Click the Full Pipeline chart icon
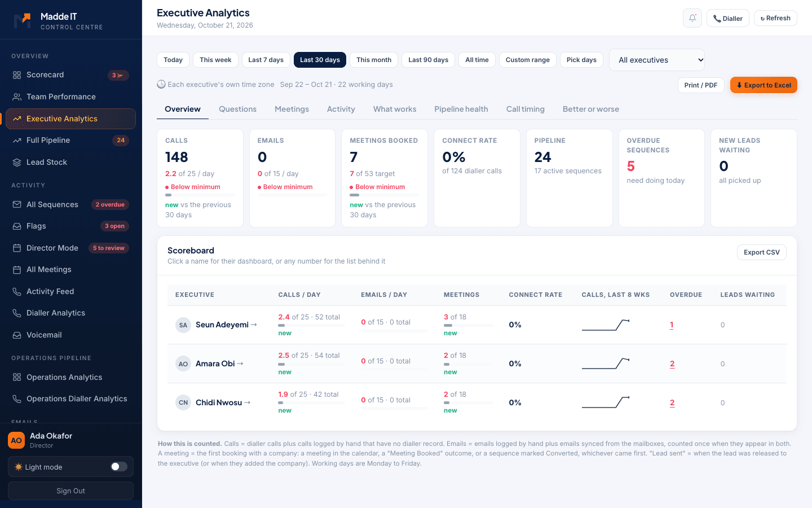812x508 pixels. point(17,141)
